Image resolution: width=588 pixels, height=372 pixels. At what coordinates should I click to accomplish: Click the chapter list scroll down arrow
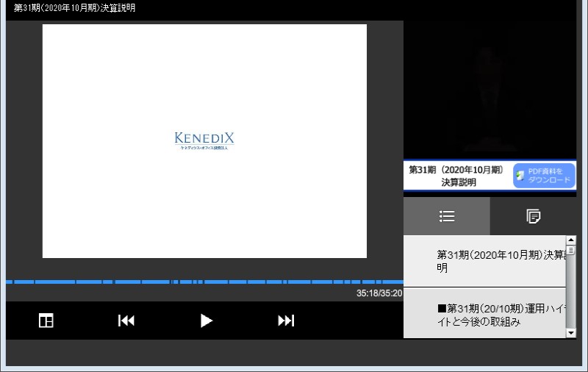point(571,332)
